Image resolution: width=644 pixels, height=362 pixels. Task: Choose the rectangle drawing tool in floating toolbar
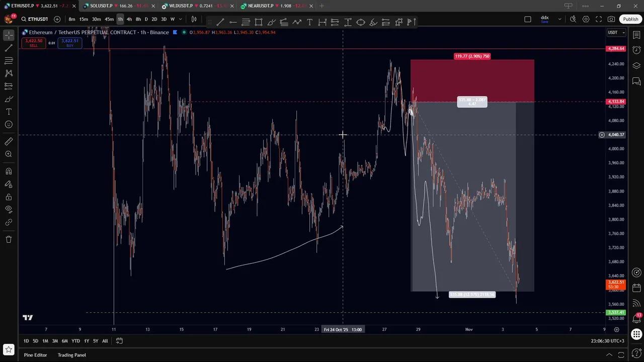(259, 22)
